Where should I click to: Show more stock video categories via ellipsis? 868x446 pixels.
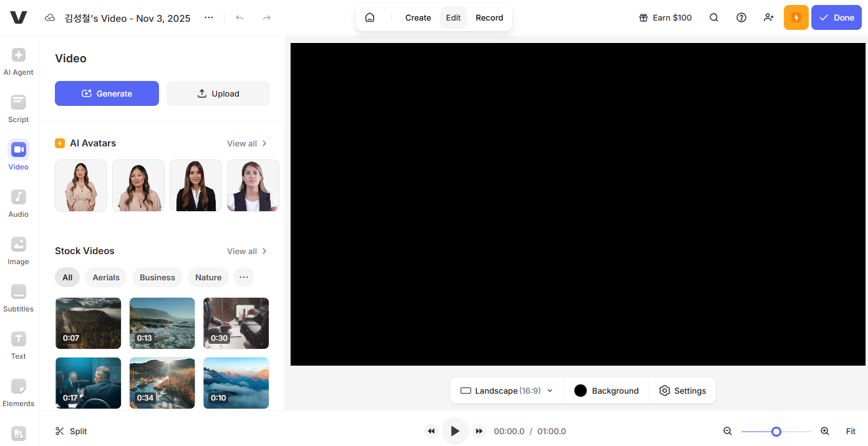(244, 277)
